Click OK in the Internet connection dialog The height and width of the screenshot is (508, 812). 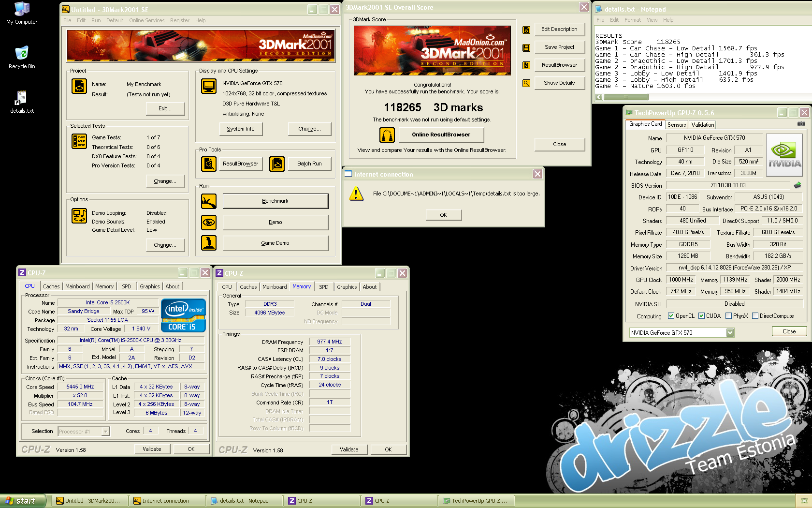coord(443,215)
